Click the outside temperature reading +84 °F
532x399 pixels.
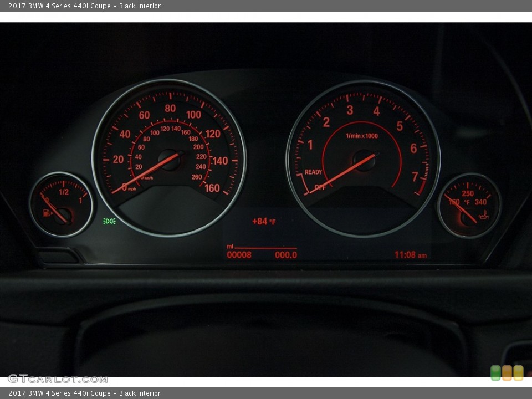264,222
